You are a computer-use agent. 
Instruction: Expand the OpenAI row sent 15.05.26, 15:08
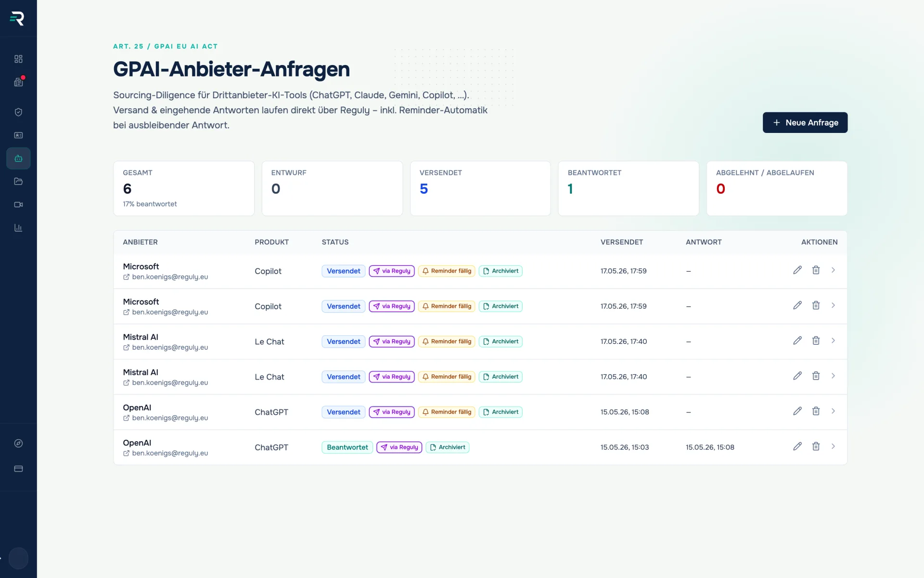click(833, 411)
